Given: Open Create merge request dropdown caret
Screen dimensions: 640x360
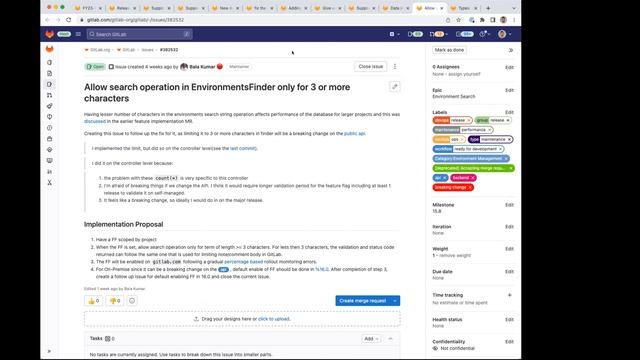Looking at the screenshot, I should 395,301.
